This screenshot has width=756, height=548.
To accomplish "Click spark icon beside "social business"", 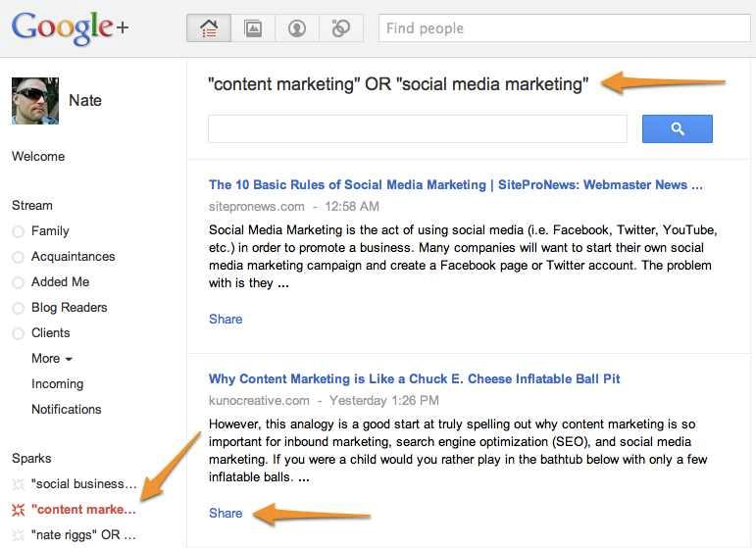I will 18,484.
